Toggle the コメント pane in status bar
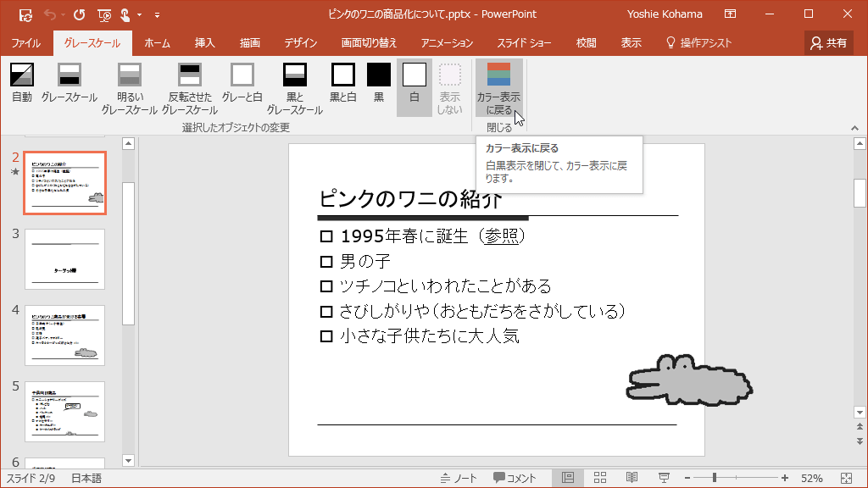The height and width of the screenshot is (488, 868). point(515,478)
